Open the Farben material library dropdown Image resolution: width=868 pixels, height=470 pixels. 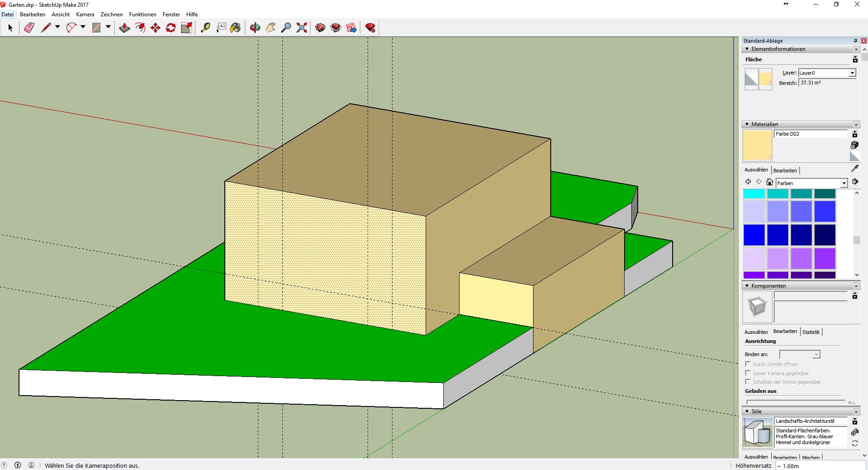(x=844, y=183)
